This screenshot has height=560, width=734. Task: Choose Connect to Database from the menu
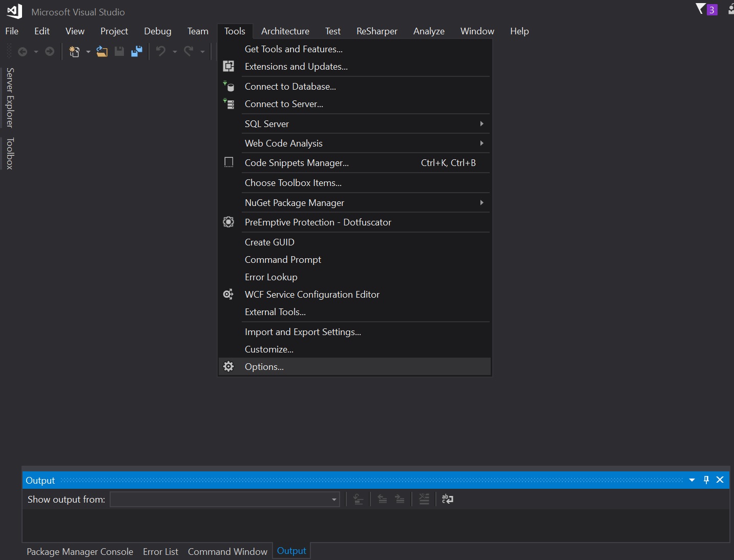click(x=290, y=86)
